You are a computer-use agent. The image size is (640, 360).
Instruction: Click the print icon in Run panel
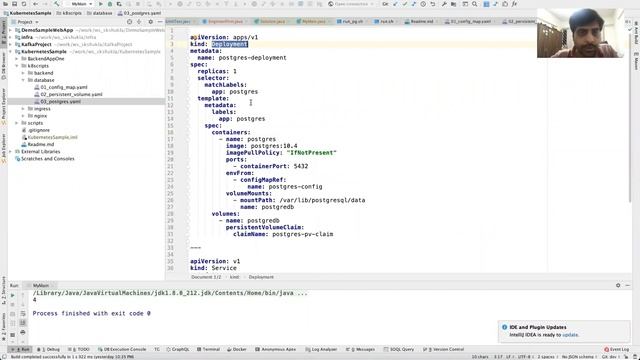(x=22, y=332)
